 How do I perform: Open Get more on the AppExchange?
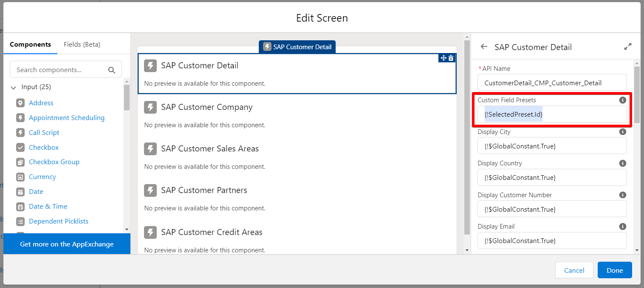[x=67, y=244]
